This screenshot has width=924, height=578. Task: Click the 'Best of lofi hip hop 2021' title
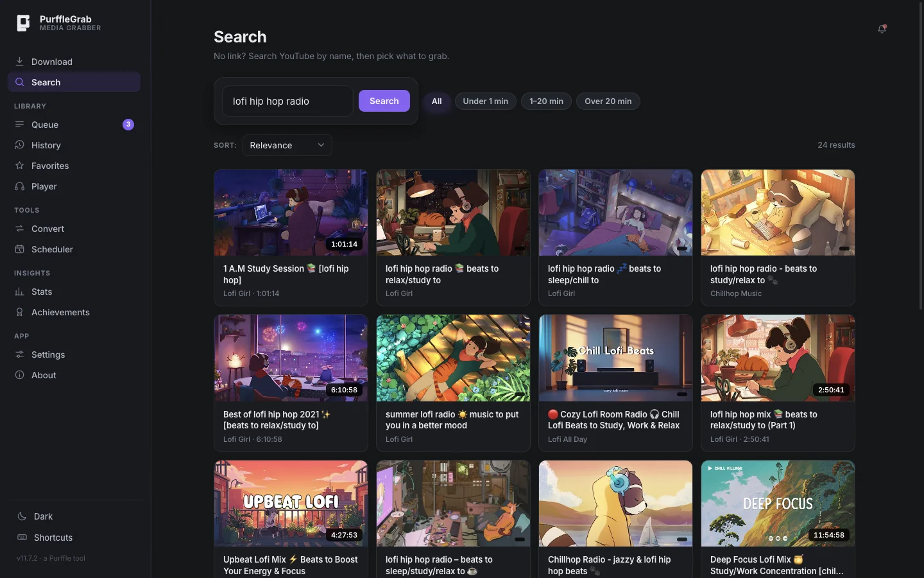coord(277,420)
